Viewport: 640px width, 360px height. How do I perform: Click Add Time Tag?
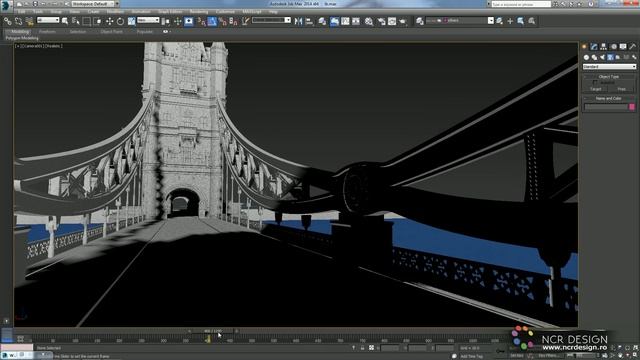coord(471,356)
